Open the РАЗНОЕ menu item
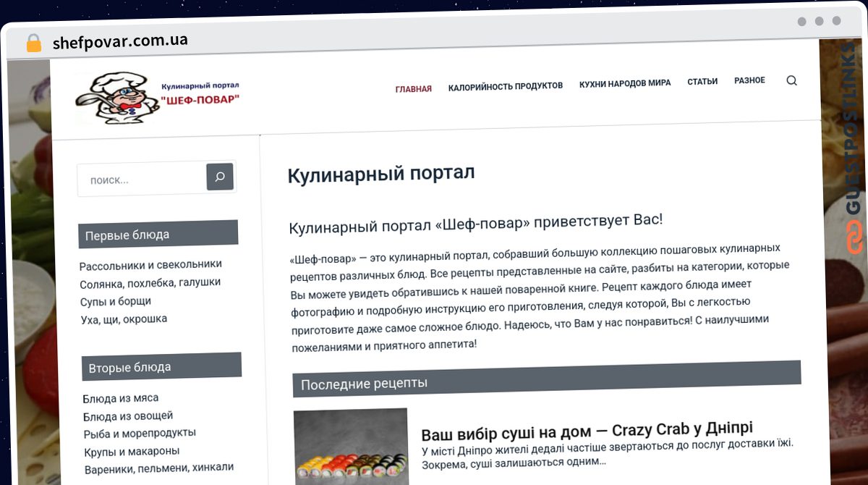868x485 pixels. point(749,80)
